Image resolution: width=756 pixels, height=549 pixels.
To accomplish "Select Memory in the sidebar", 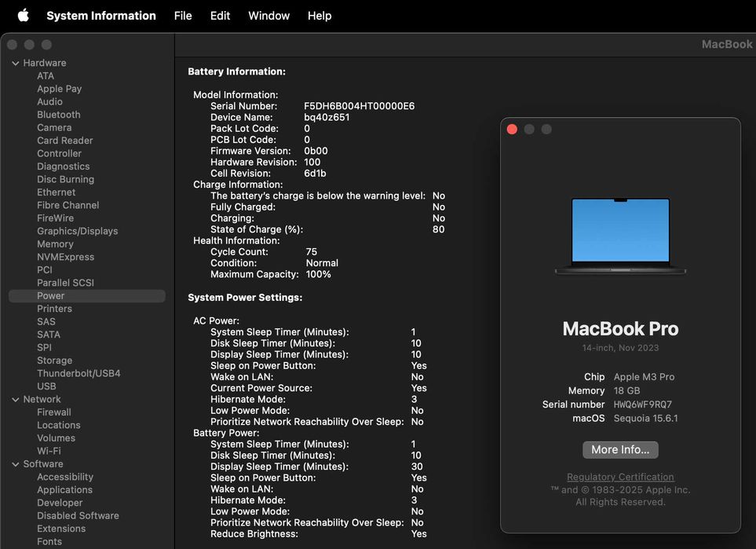I will tap(55, 244).
